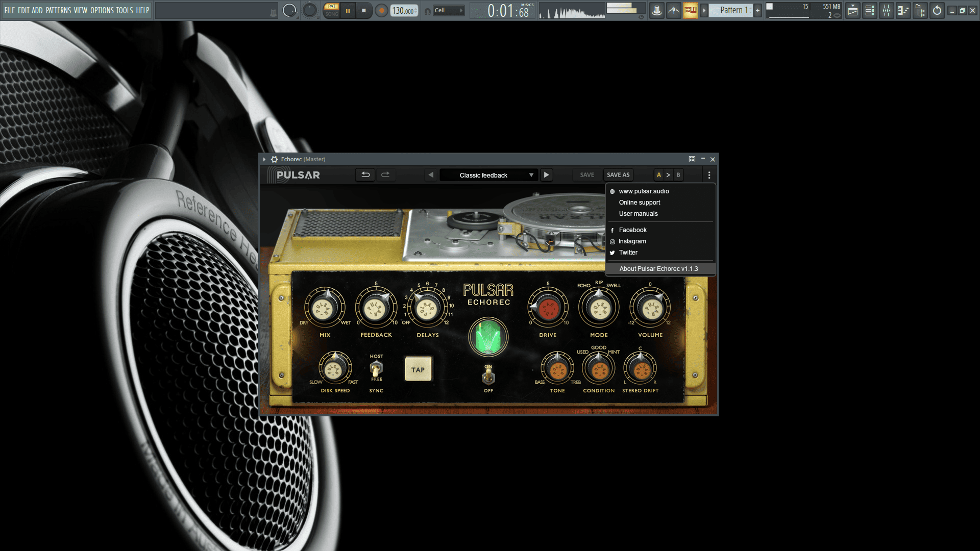The image size is (980, 551).
Task: Open the Cell snap dropdown
Action: tap(449, 10)
